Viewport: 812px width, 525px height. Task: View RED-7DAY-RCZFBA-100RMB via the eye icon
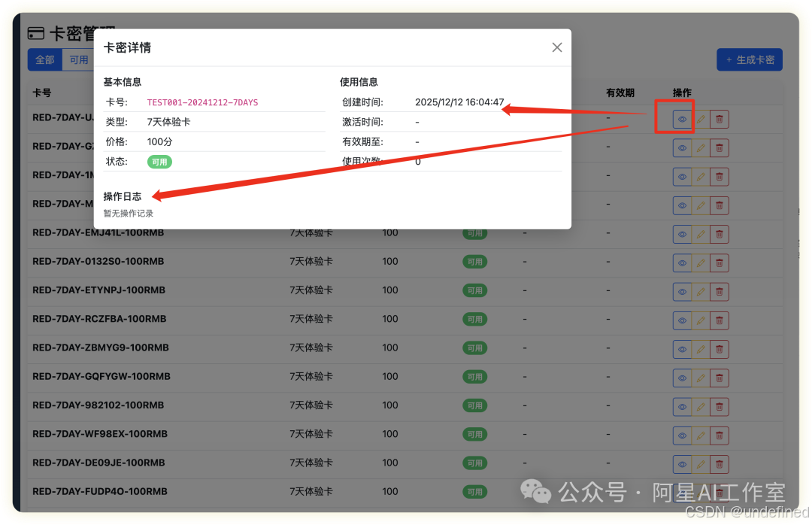[x=682, y=321]
